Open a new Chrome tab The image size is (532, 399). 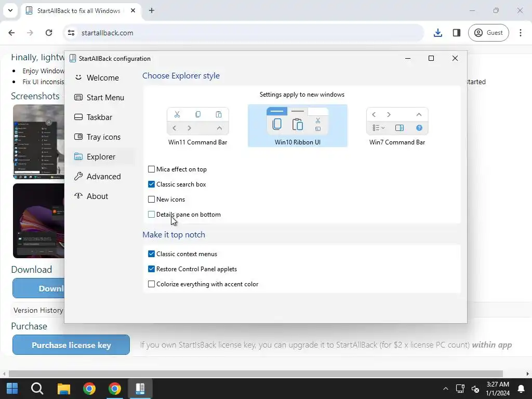coord(152,10)
